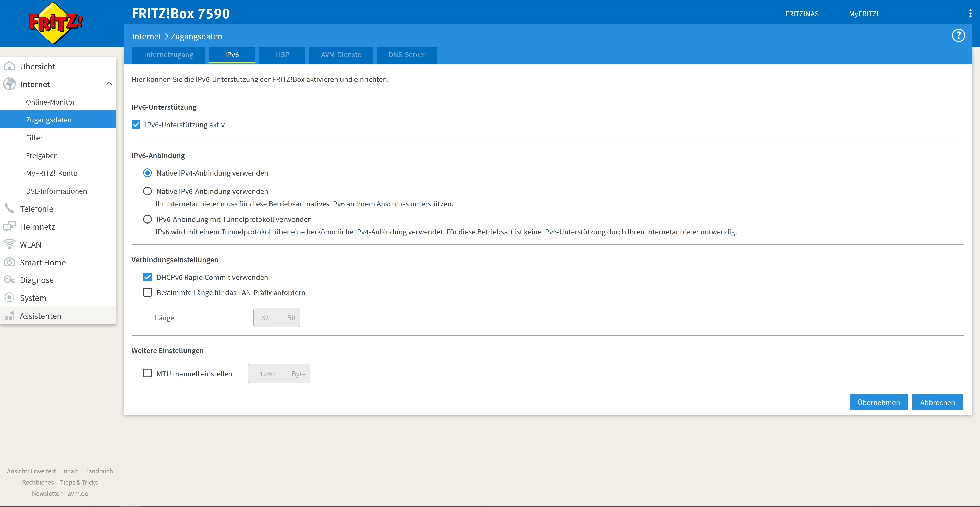The height and width of the screenshot is (507, 980).
Task: Expand the Assistenten sidebar entry
Action: pyautogui.click(x=40, y=316)
